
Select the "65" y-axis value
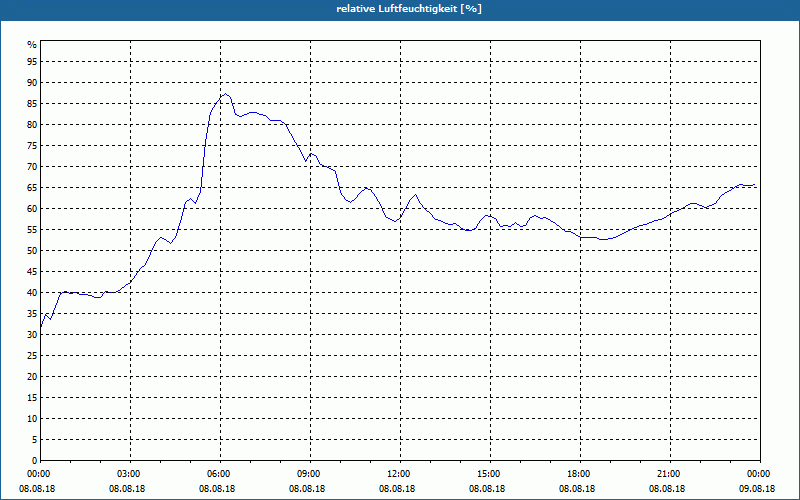point(32,188)
